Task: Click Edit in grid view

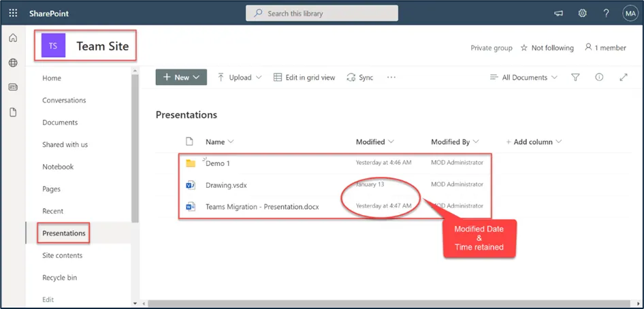Action: tap(304, 78)
